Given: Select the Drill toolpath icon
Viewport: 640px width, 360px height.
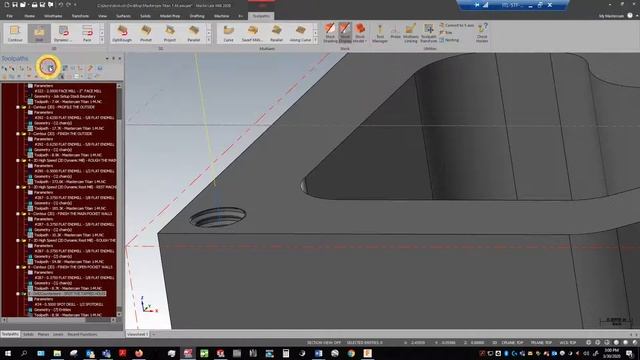Looking at the screenshot, I should (39, 33).
